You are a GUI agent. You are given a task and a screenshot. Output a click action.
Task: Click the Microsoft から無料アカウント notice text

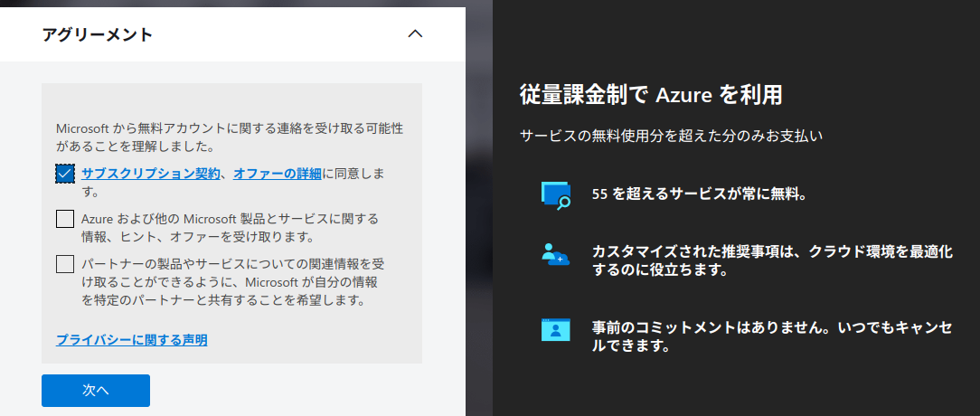[x=230, y=138]
